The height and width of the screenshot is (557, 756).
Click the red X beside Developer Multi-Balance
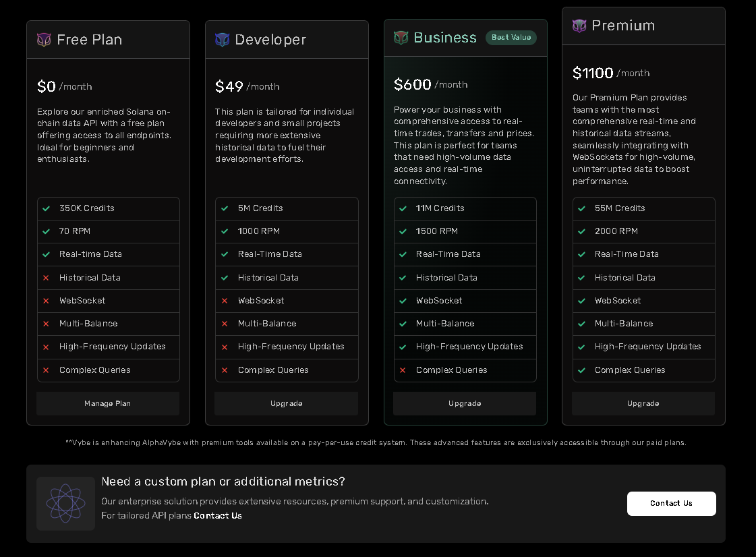coord(225,324)
